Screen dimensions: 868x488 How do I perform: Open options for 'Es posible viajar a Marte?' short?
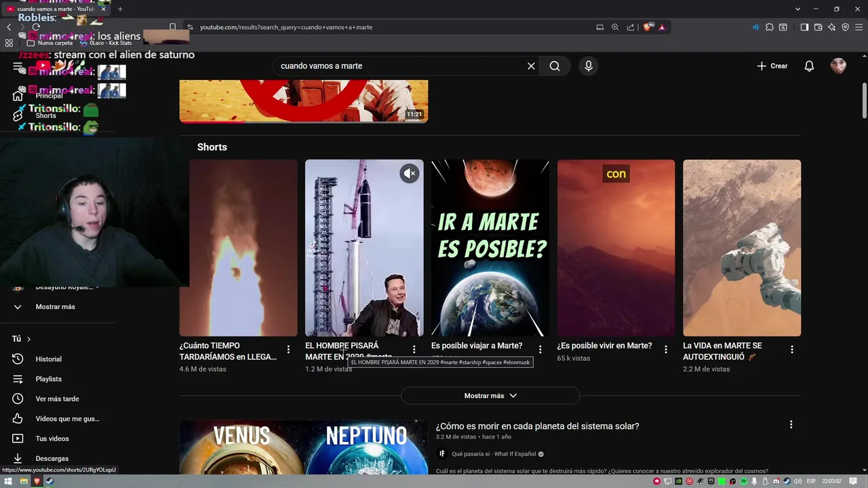(540, 350)
